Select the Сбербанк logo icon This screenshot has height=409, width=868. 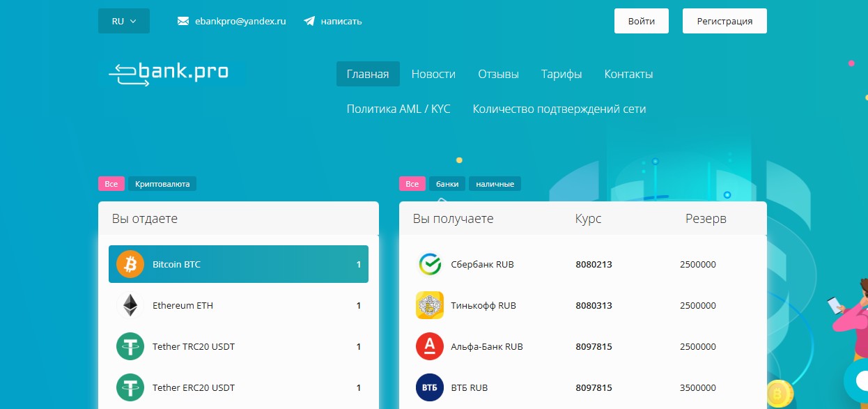(430, 265)
